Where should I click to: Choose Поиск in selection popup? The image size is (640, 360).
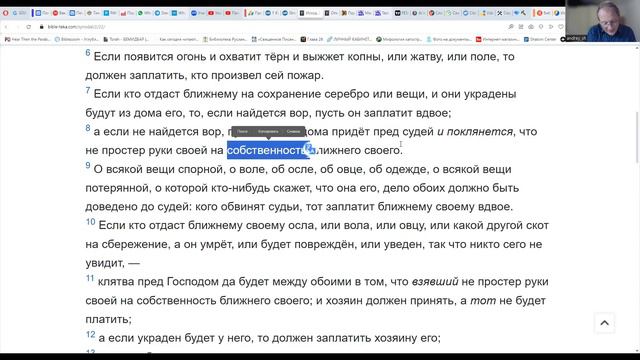tap(242, 131)
